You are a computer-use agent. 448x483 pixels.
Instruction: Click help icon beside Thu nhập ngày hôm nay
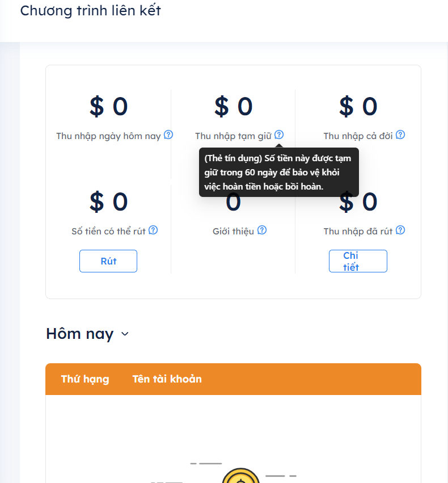(x=168, y=135)
